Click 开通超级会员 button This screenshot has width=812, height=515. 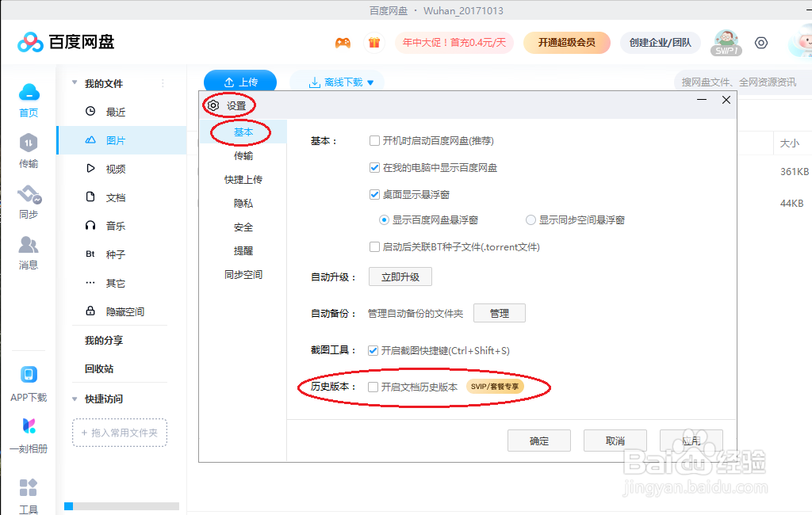(566, 43)
